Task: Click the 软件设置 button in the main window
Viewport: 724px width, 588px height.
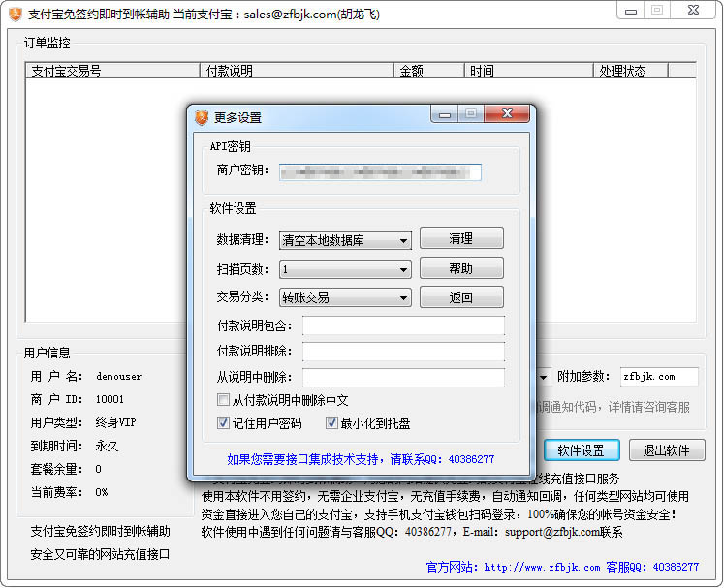Action: [582, 450]
